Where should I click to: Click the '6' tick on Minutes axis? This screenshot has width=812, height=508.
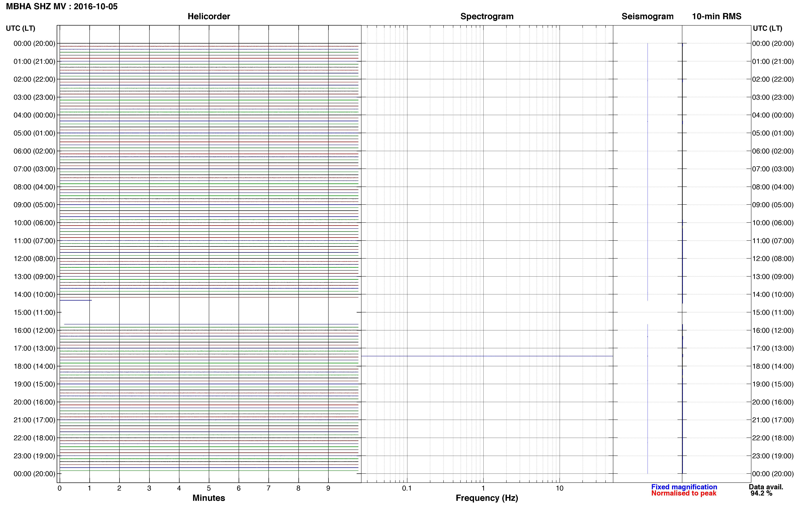click(239, 488)
